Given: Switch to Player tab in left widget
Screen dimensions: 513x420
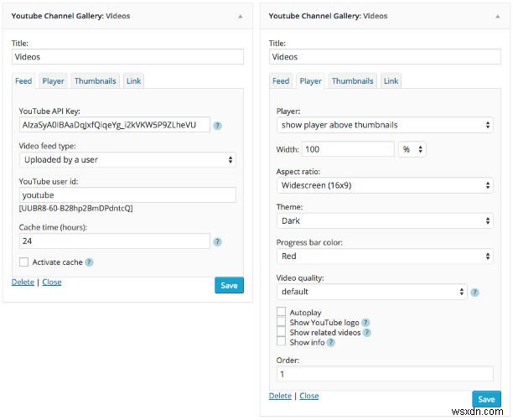Looking at the screenshot, I should 53,81.
